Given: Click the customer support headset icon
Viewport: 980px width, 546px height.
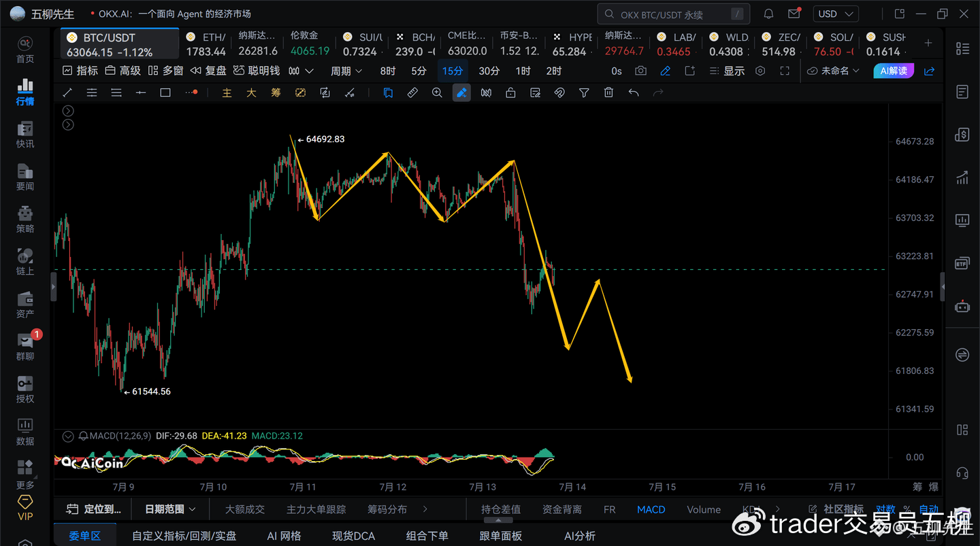Looking at the screenshot, I should (x=962, y=473).
